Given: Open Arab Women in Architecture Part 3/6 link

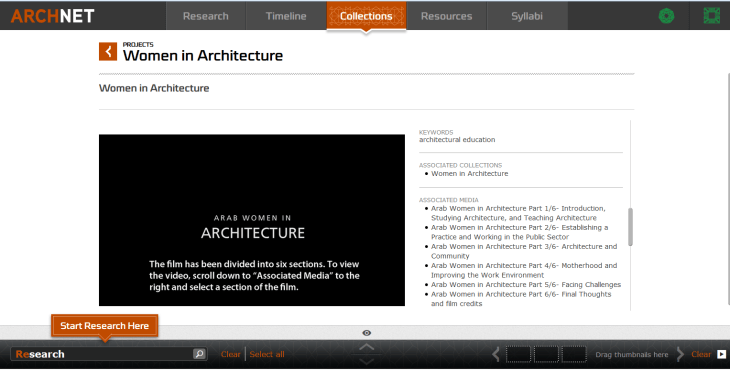Looking at the screenshot, I should coord(524,251).
